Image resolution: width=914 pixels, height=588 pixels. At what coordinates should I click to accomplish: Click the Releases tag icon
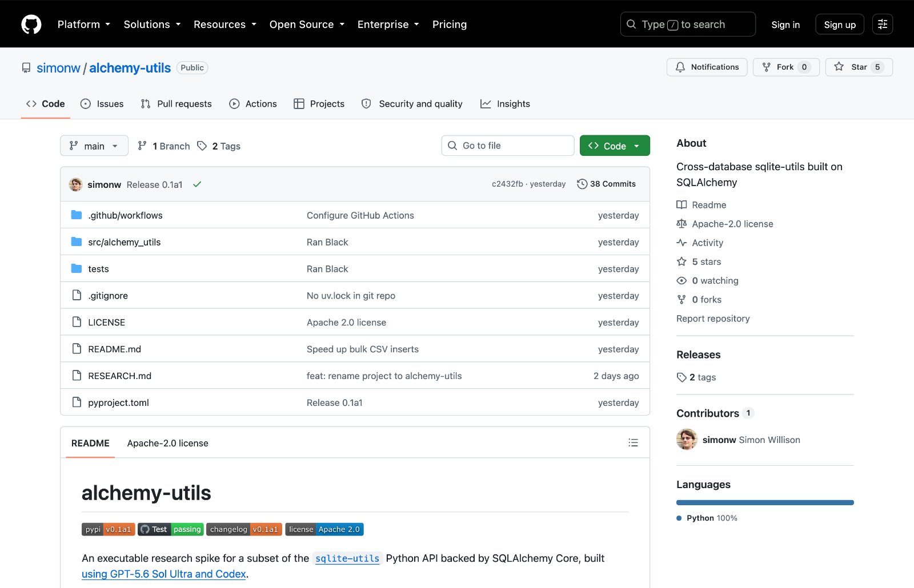click(682, 377)
